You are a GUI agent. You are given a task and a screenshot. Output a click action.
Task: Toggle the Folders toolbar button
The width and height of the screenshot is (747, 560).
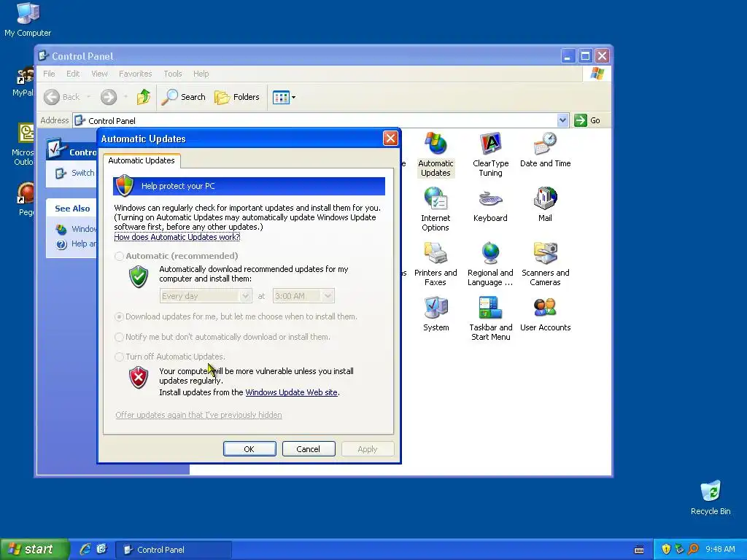tap(237, 97)
